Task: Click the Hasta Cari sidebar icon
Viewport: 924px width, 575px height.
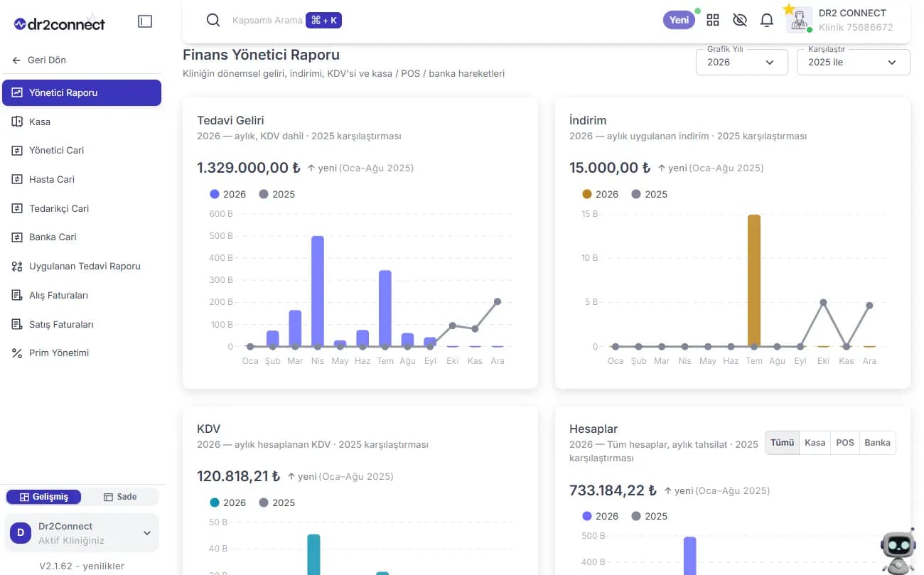Action: (17, 180)
